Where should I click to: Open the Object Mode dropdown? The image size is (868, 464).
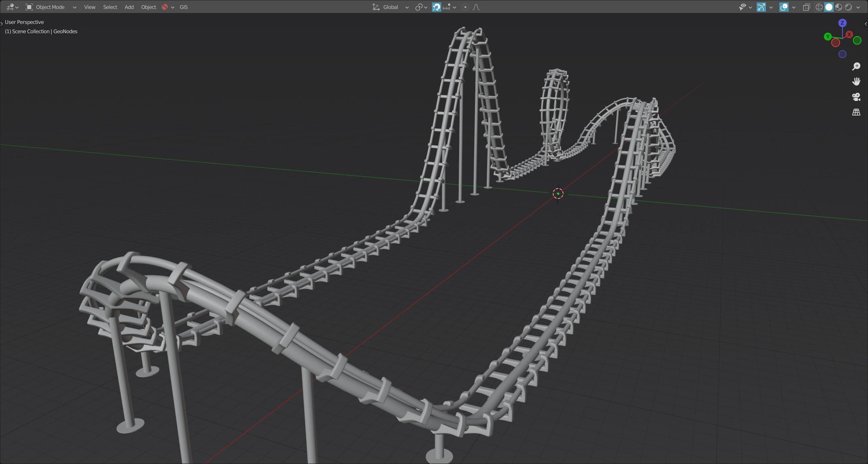51,7
